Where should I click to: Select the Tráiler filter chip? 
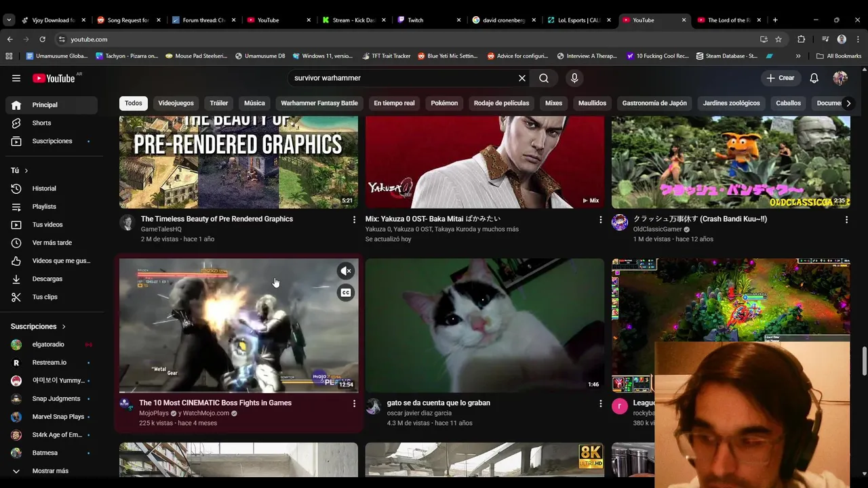219,103
